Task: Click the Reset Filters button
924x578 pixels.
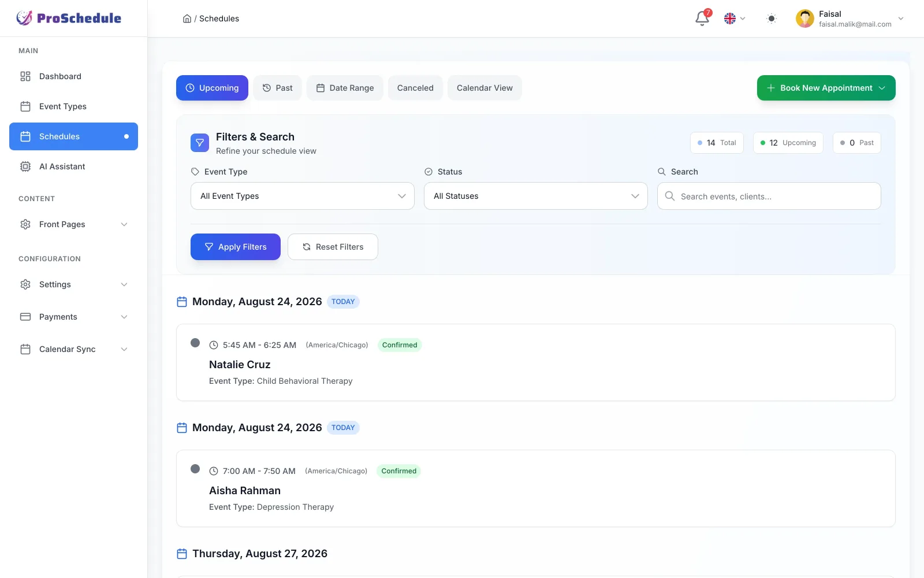Action: point(333,247)
